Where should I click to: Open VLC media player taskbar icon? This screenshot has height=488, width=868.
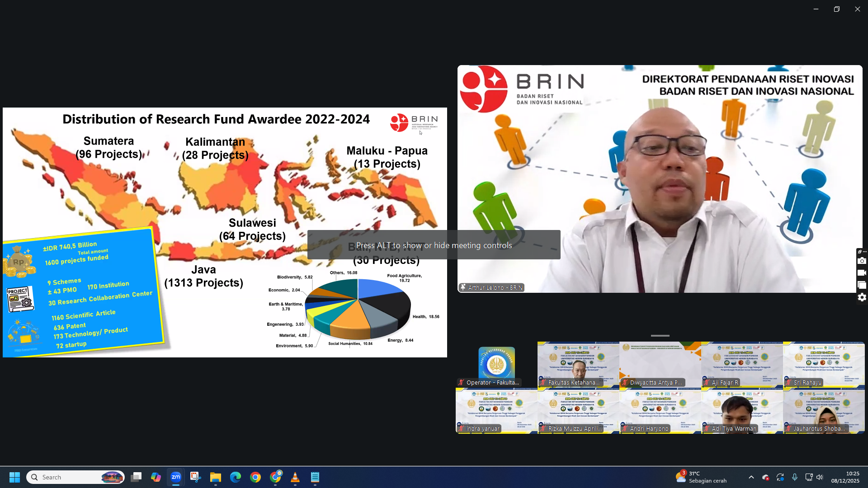tap(295, 477)
